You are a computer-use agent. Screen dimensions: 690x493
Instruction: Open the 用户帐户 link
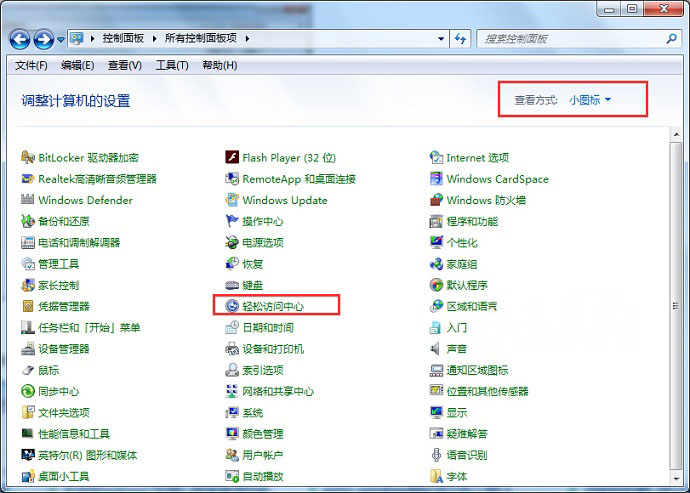click(x=263, y=455)
